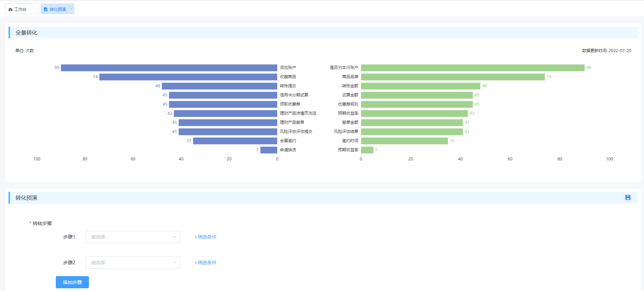Click the 数据更新时间 2022-07-20 text
This screenshot has height=291, width=644.
coord(606,51)
